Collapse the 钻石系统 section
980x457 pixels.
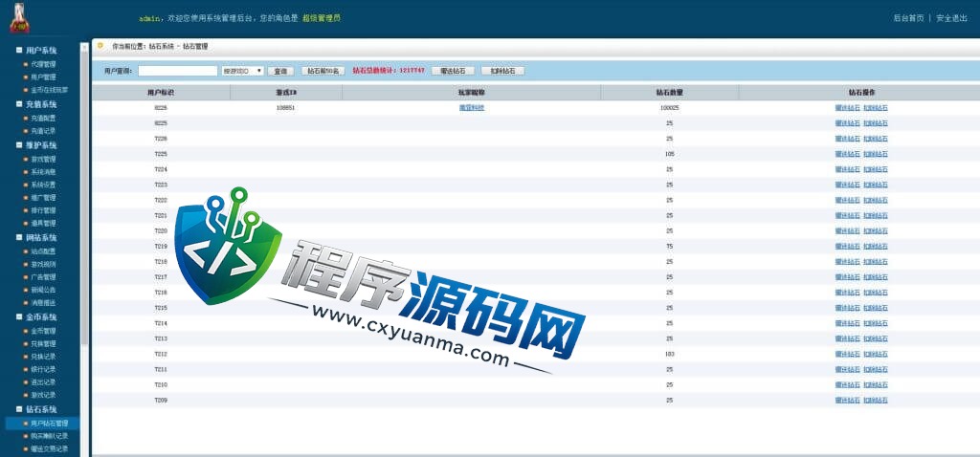pyautogui.click(x=19, y=409)
